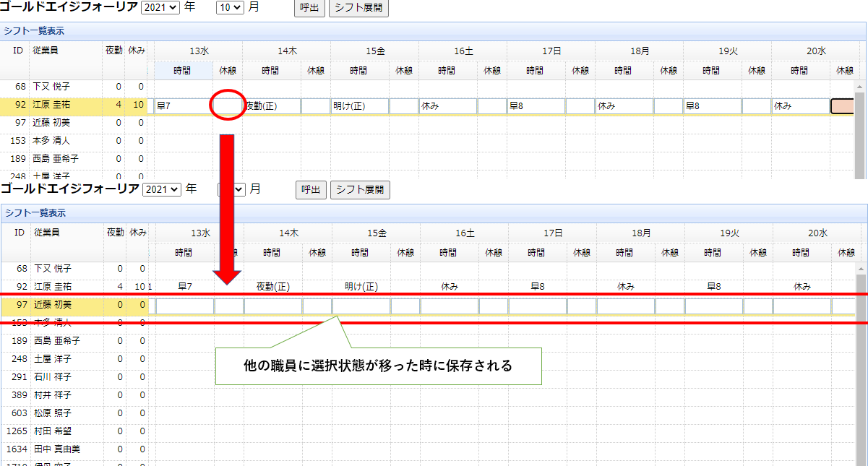This screenshot has height=466, width=868.
Task: Select employee 近藤 初美 in the lower list
Action: 52,305
